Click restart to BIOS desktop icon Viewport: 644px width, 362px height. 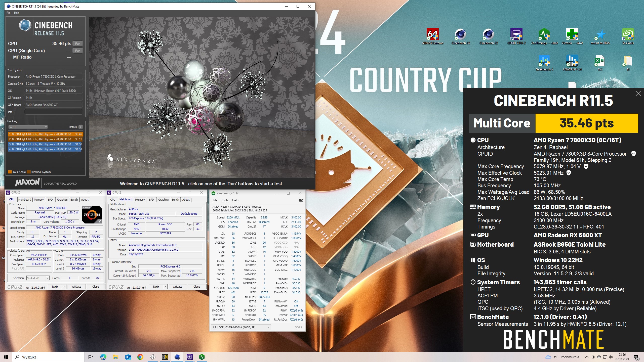tap(600, 36)
